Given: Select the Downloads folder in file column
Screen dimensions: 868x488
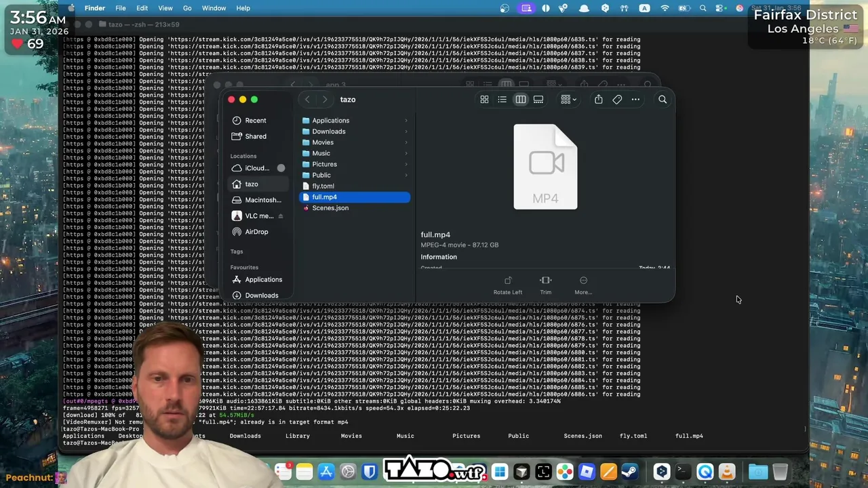Looking at the screenshot, I should point(355,131).
